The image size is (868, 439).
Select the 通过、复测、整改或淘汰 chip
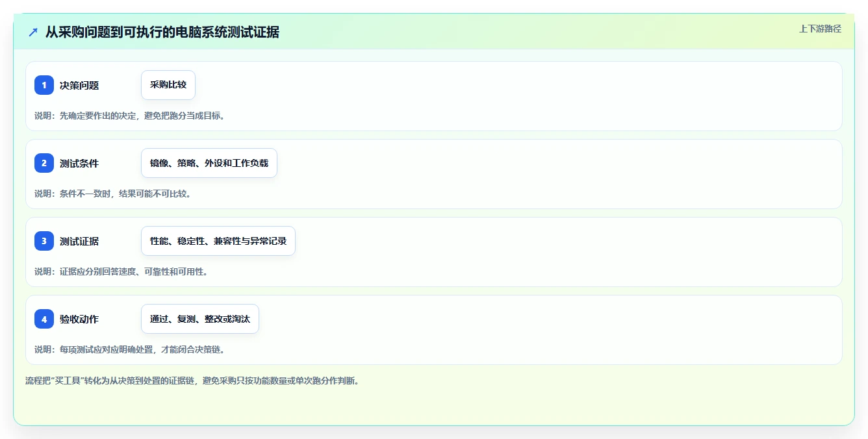click(x=200, y=319)
